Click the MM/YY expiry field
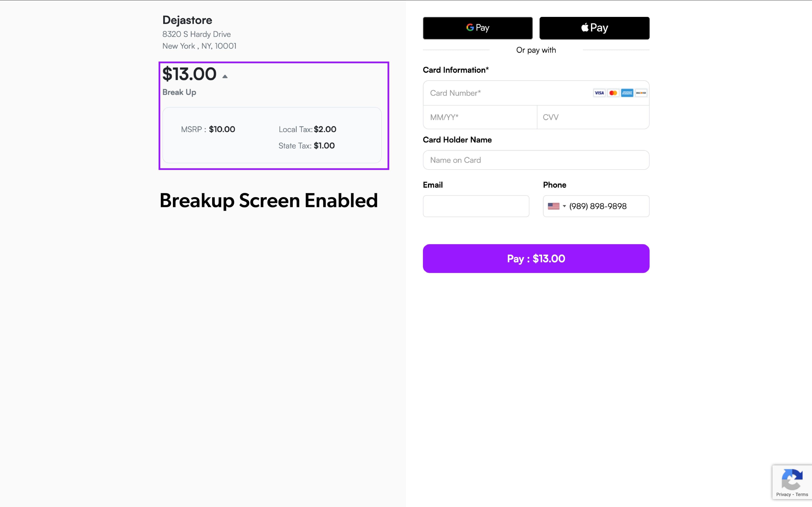The height and width of the screenshot is (507, 812). coord(480,117)
